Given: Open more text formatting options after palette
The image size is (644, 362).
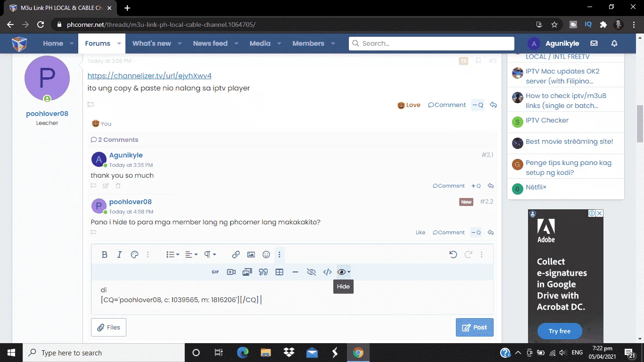Looking at the screenshot, I should coord(148,255).
